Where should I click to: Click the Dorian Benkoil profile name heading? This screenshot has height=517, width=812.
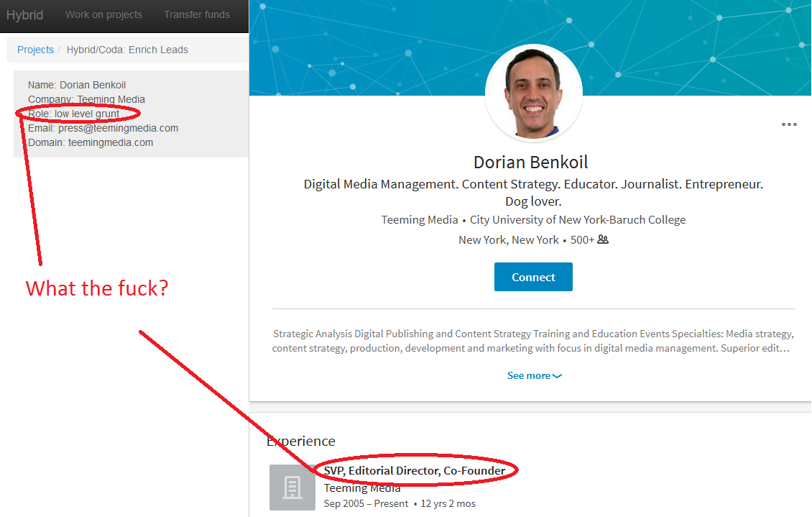coord(531,162)
